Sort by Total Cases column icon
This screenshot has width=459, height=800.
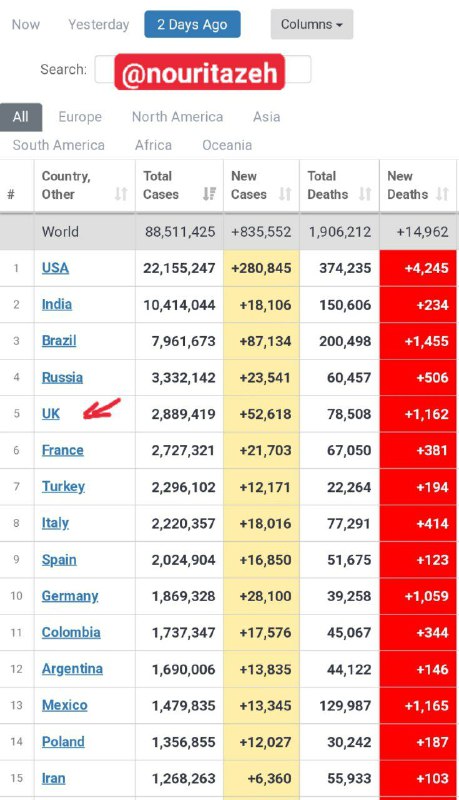tap(209, 194)
